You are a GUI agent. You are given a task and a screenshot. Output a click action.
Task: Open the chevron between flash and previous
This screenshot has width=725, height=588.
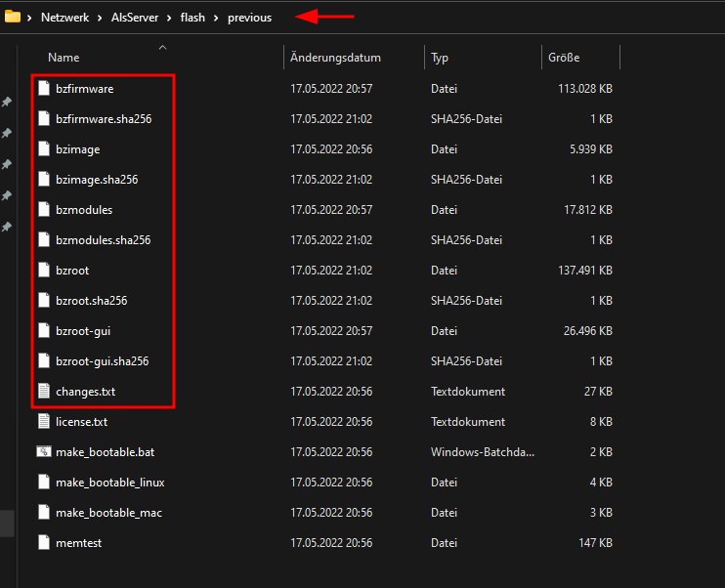[216, 18]
